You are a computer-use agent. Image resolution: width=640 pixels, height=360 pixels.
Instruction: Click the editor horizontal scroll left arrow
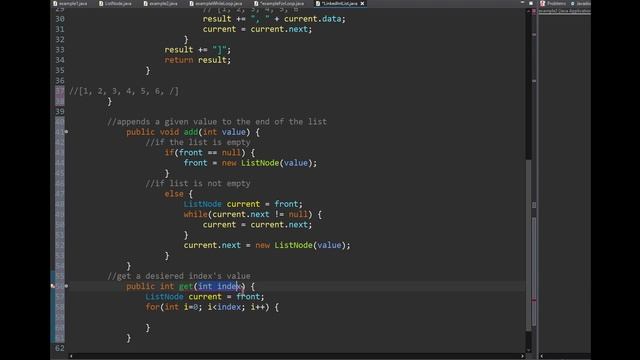click(x=71, y=356)
